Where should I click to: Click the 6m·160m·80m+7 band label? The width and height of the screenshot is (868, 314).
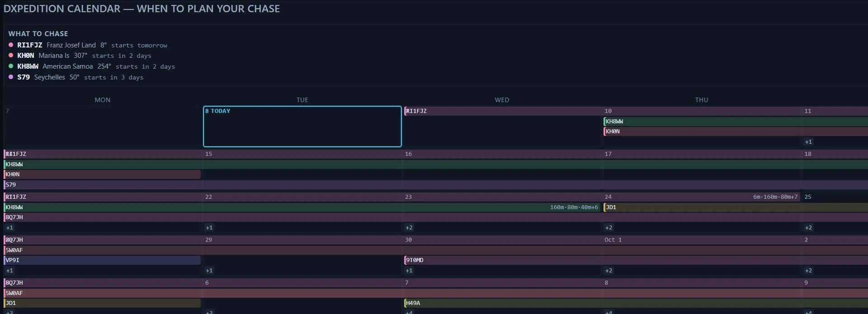pyautogui.click(x=775, y=197)
